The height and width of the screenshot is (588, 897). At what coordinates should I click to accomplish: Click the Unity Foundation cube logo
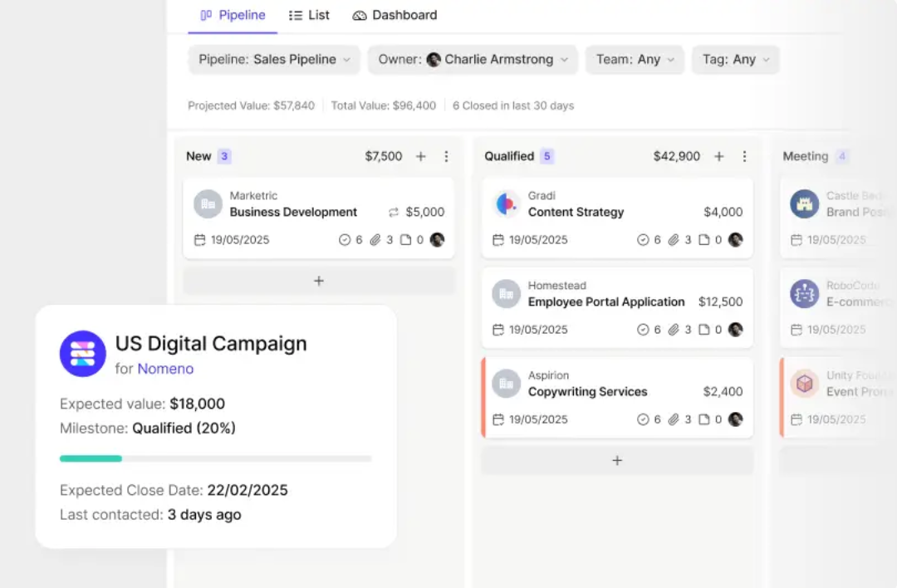(804, 384)
